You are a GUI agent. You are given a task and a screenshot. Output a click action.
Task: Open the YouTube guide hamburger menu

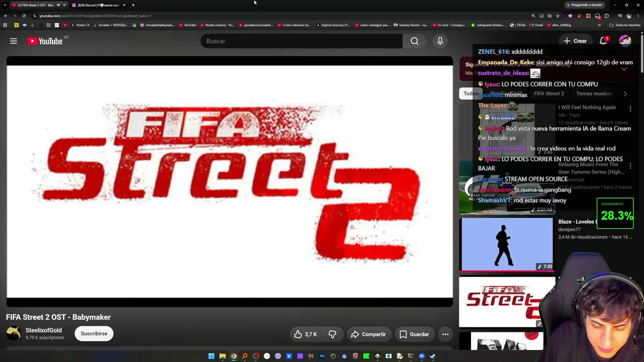[14, 41]
